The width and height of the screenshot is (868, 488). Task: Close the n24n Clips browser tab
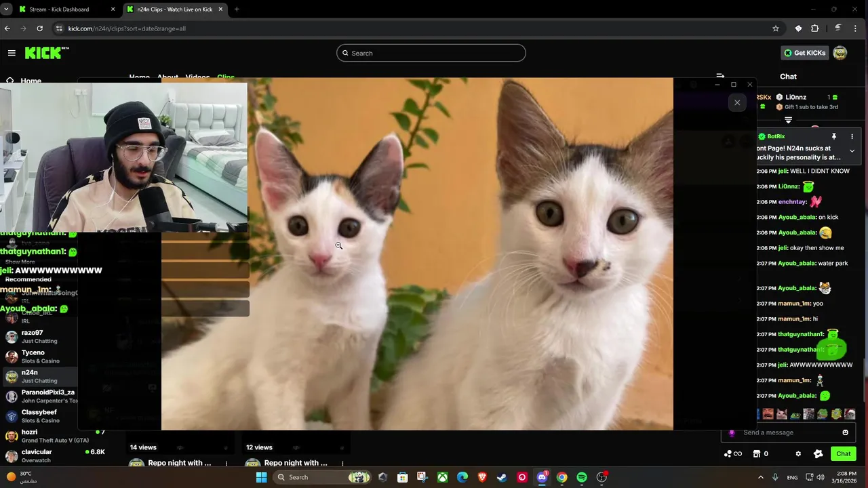click(220, 9)
